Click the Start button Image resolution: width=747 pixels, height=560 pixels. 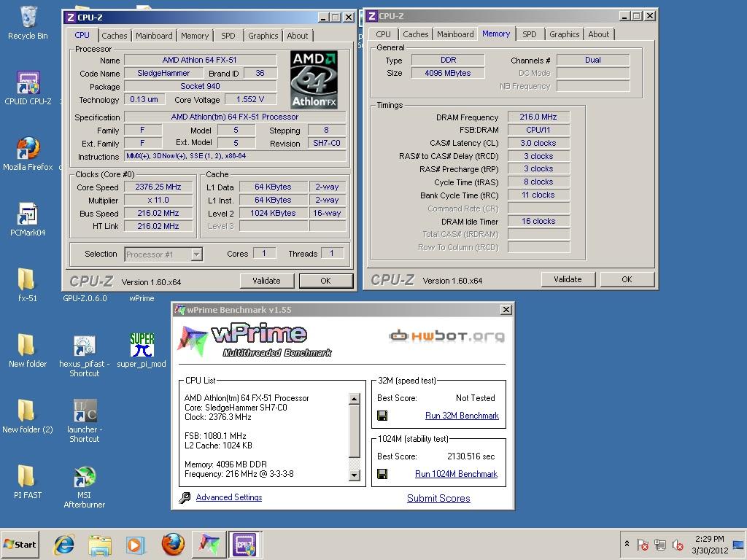pyautogui.click(x=20, y=544)
